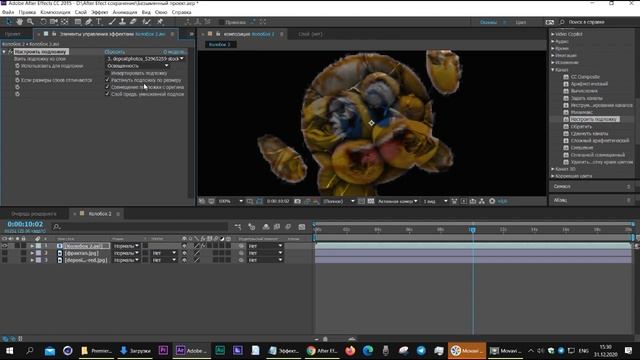The height and width of the screenshot is (360, 640).
Task: Open the take matte from layer dropdown
Action: (x=145, y=59)
